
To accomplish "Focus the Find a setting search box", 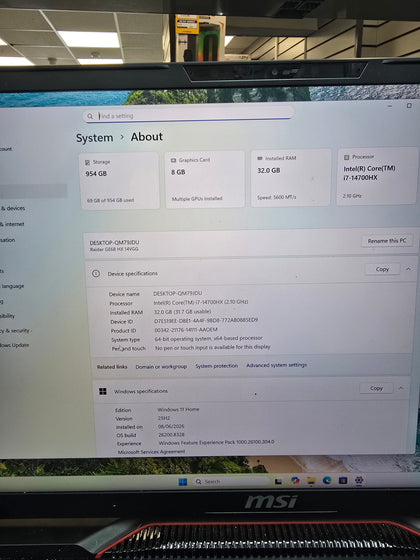I will [x=189, y=115].
